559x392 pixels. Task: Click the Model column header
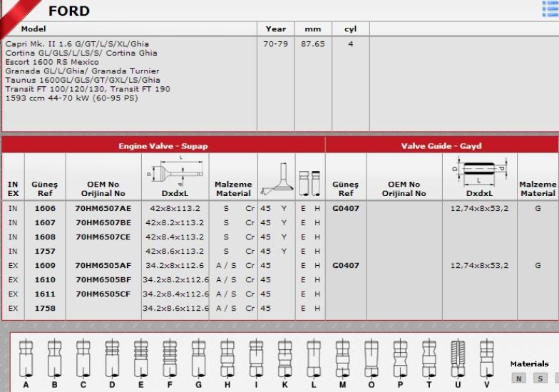[x=33, y=29]
